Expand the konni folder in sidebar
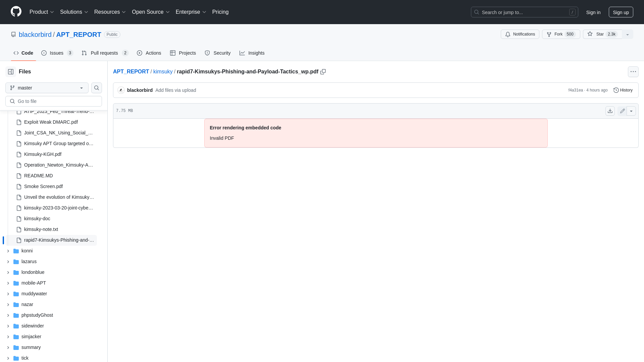Viewport: 644px width, 362px height. (x=8, y=251)
